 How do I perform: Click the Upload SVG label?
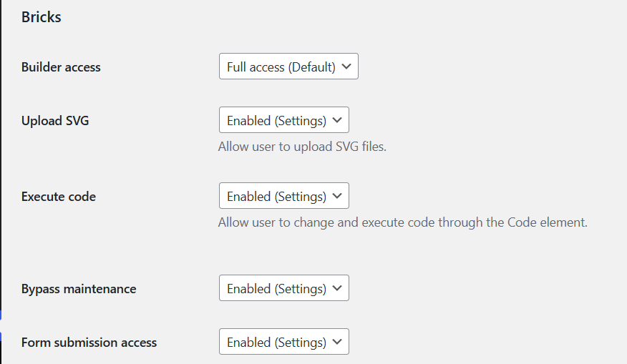[x=55, y=121]
